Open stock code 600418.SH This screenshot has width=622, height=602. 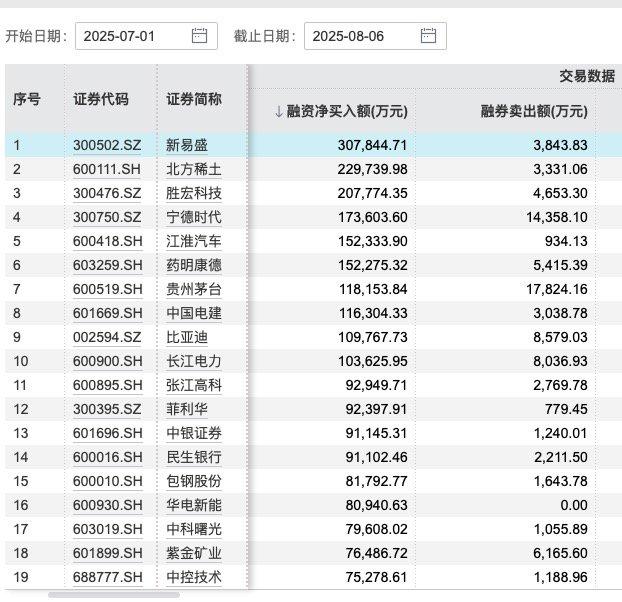(x=108, y=241)
